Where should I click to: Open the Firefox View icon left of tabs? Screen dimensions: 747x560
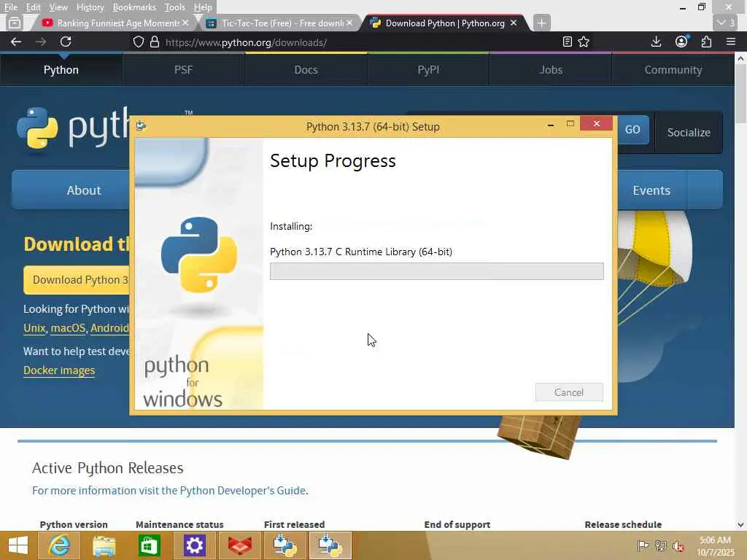(15, 23)
